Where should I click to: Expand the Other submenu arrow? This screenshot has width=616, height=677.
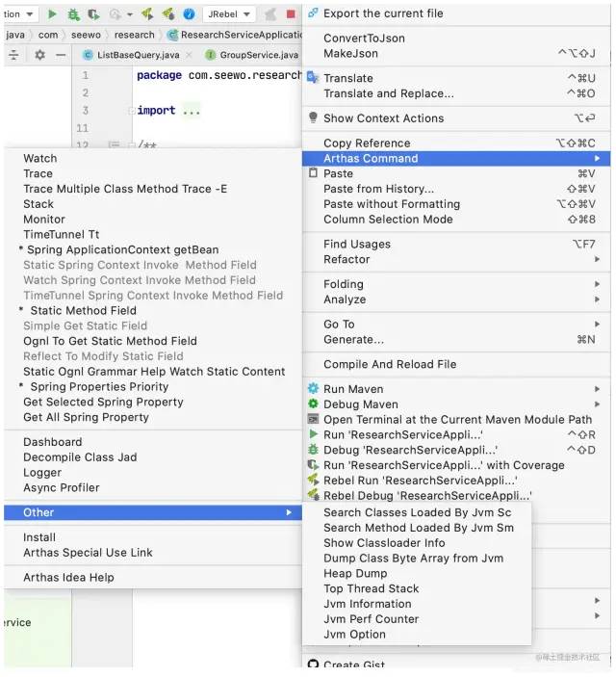point(289,512)
